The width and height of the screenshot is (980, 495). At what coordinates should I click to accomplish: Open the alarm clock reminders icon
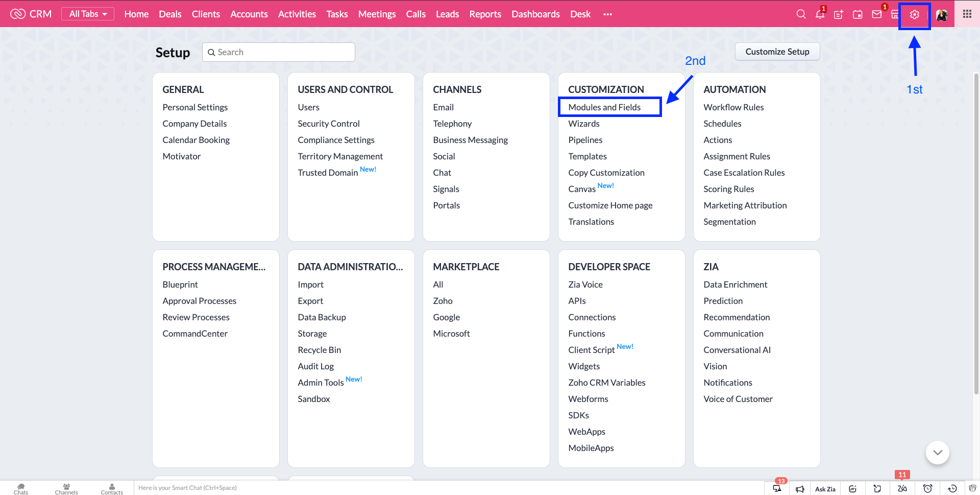927,488
